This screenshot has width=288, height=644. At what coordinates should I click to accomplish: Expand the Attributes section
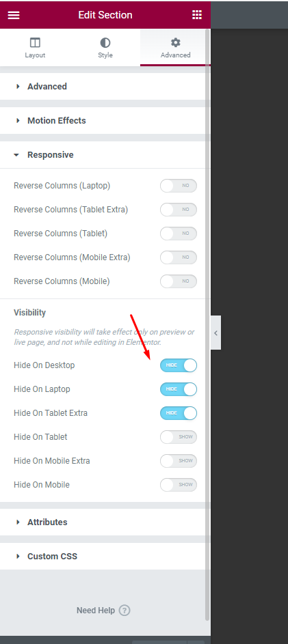[x=103, y=522]
